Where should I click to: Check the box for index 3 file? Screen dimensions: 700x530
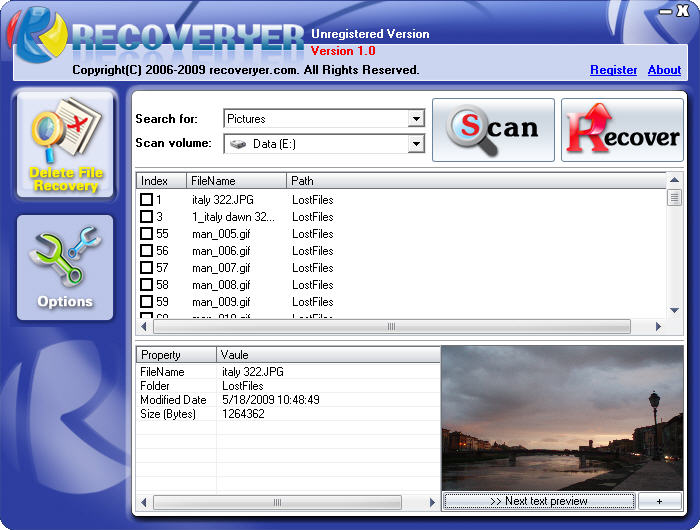146,217
